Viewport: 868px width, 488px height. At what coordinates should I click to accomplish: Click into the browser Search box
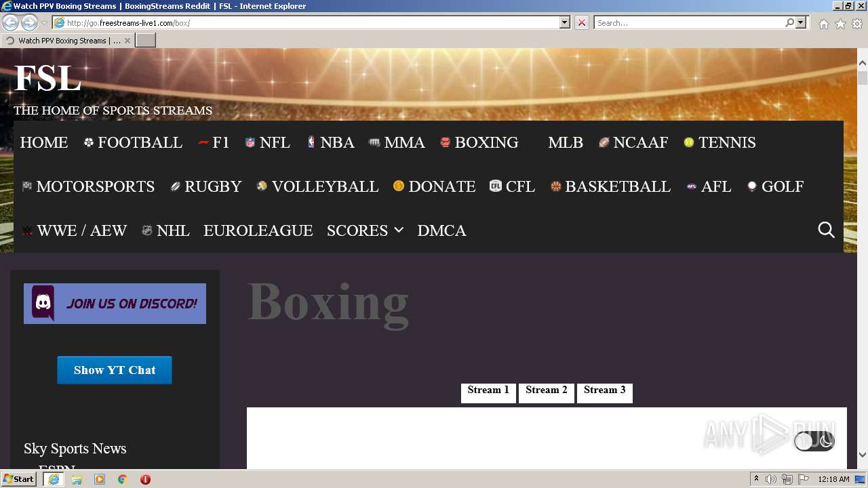690,22
